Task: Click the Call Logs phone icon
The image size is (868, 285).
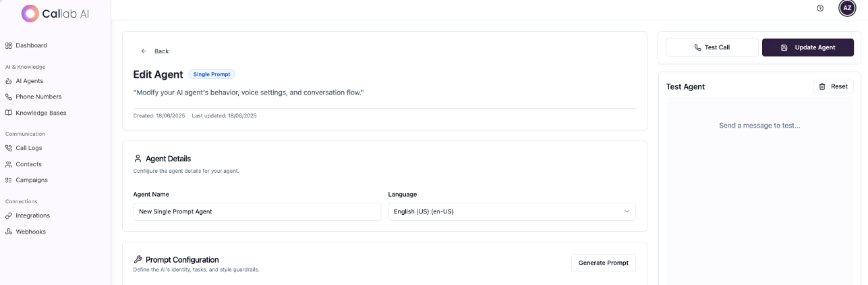Action: click(9, 148)
